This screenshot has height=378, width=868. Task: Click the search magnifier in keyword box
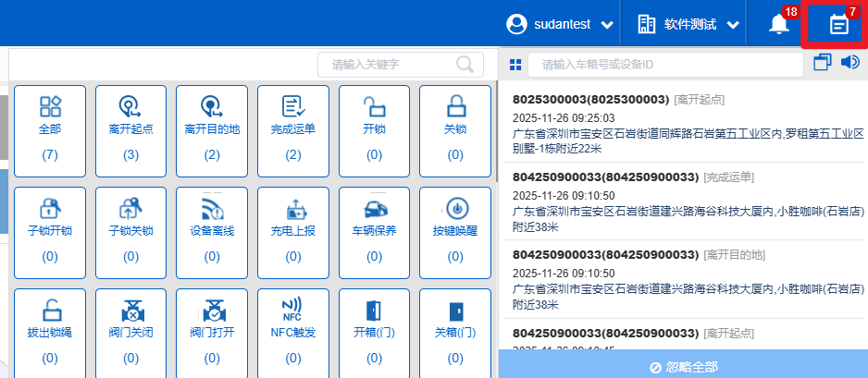[x=465, y=64]
